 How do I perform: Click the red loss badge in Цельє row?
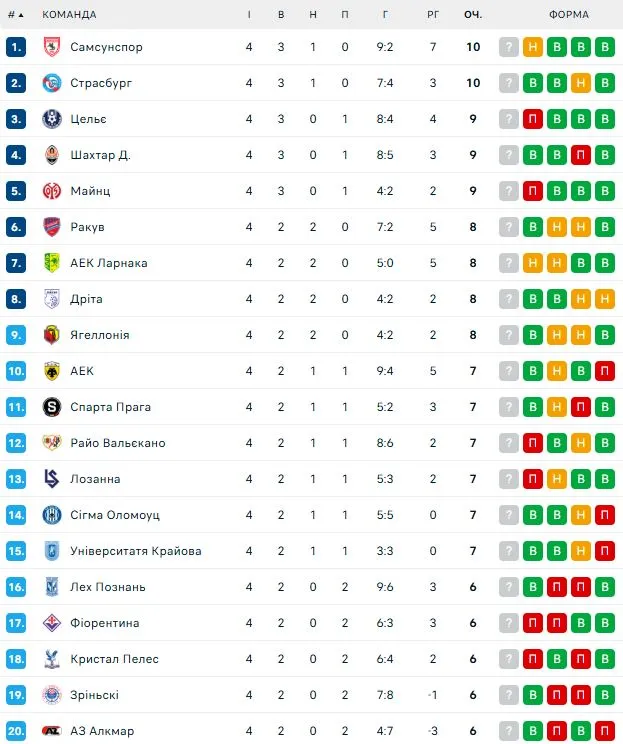(533, 119)
